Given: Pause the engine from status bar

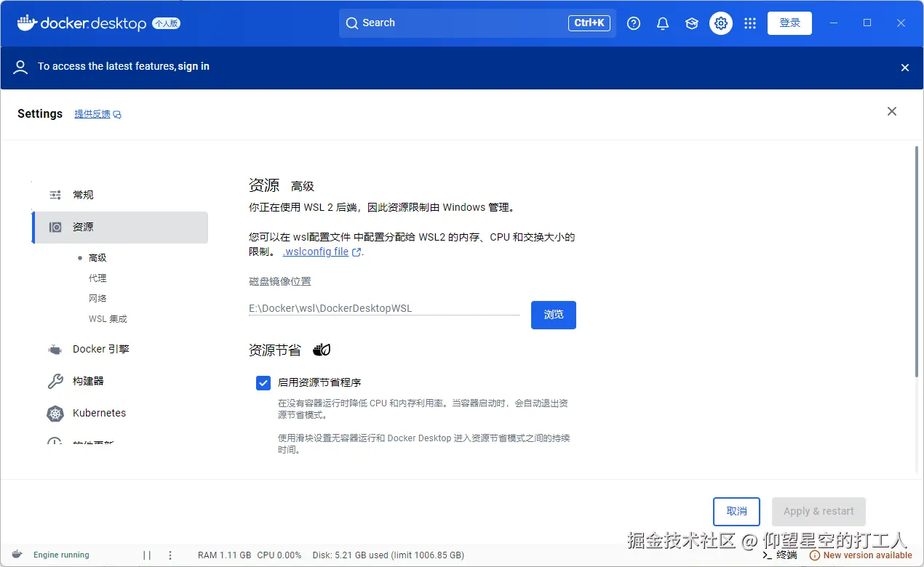Looking at the screenshot, I should pyautogui.click(x=147, y=555).
